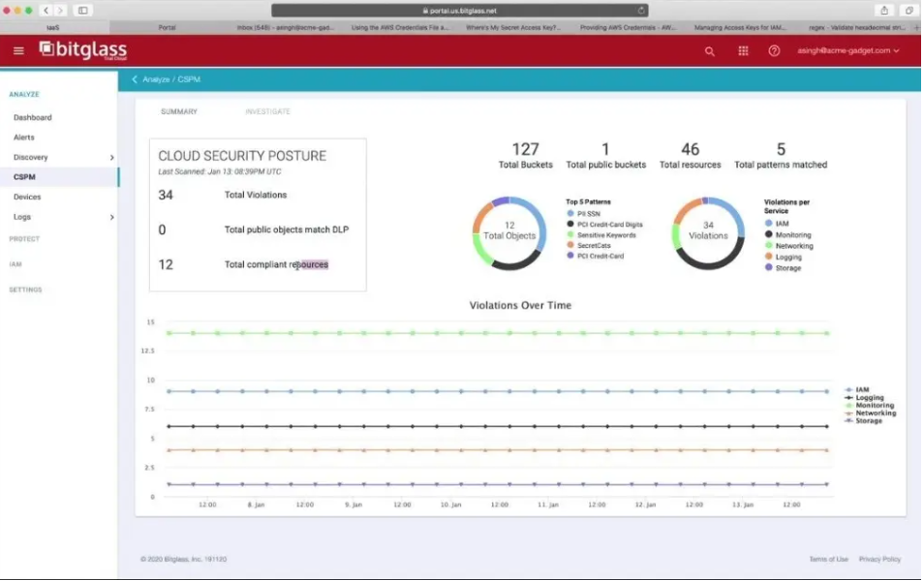924x581 pixels.
Task: Toggle Storage in Violations per Service legend
Action: tap(784, 268)
